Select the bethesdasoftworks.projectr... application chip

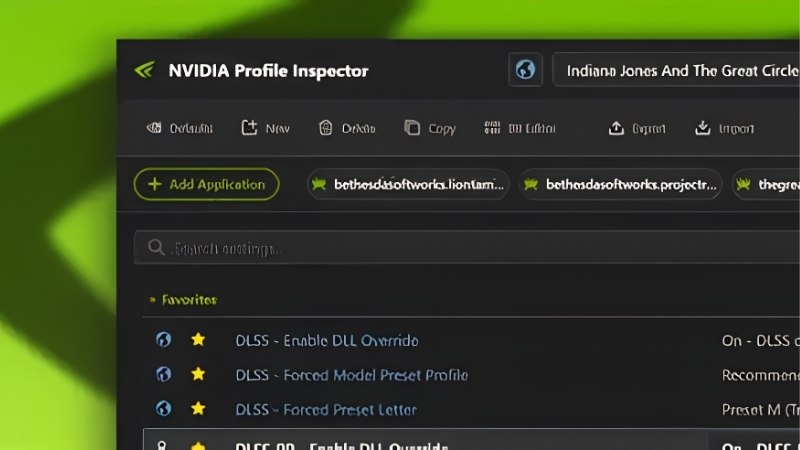coord(620,184)
